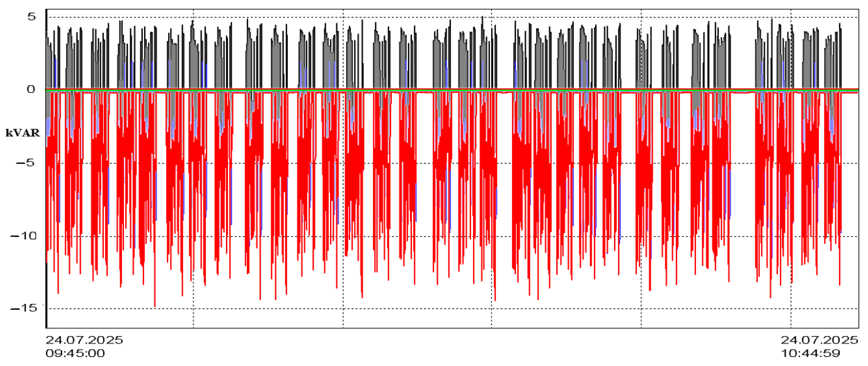Click the y-axis value −15 label
This screenshot has width=868, height=366.
(x=23, y=308)
